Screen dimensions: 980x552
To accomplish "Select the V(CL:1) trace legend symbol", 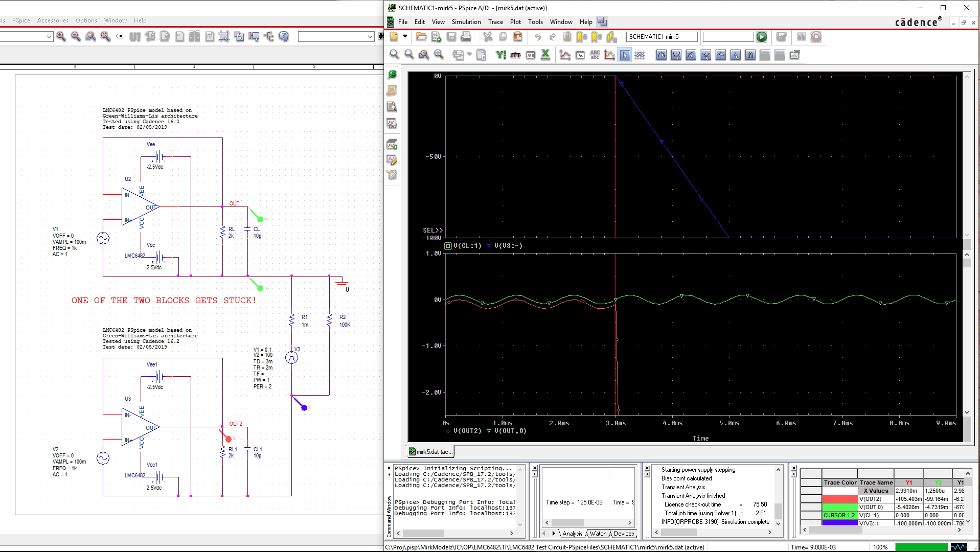I will click(x=448, y=246).
